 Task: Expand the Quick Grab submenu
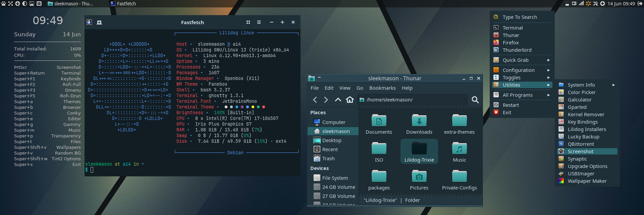click(522, 60)
